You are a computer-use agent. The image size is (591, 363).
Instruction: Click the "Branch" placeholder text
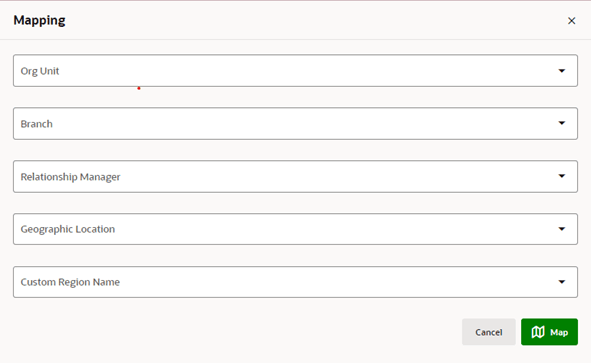pos(37,124)
